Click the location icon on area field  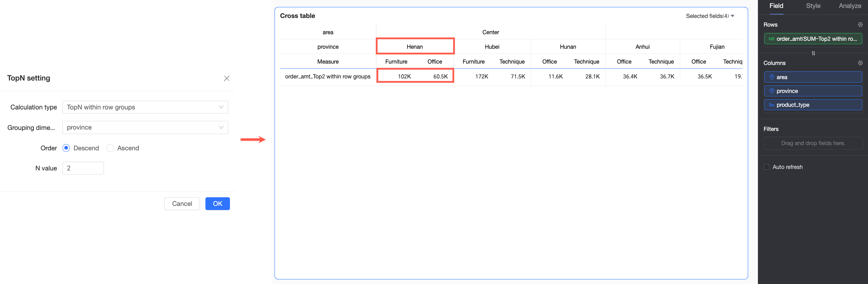[x=771, y=77]
